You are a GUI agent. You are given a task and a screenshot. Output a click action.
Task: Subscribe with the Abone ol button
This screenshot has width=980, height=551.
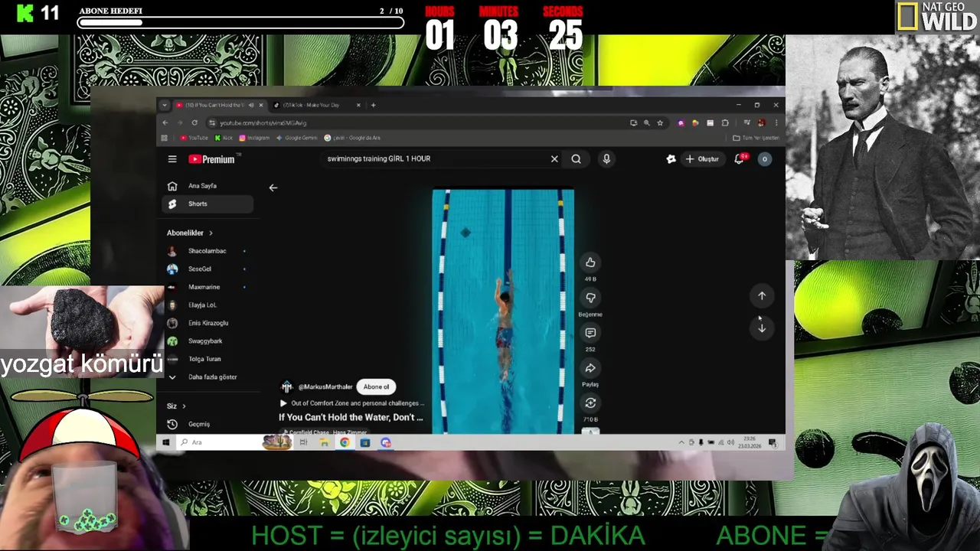(x=376, y=387)
